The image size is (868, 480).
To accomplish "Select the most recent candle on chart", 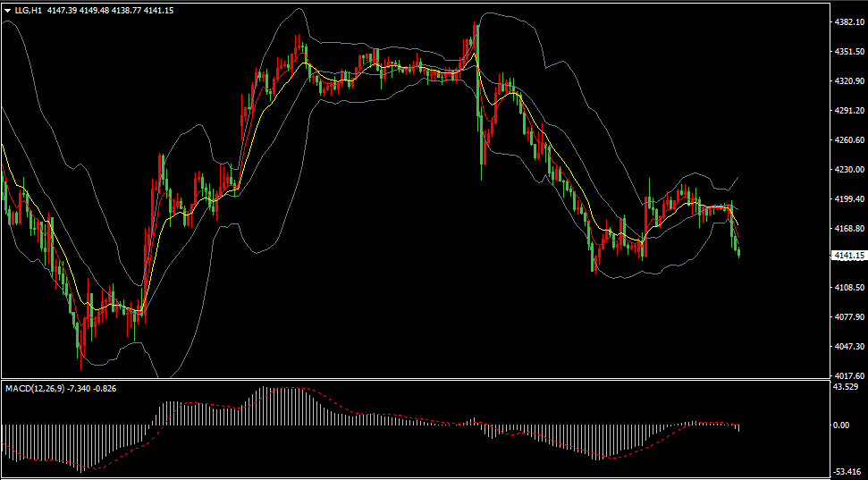I will (x=739, y=252).
